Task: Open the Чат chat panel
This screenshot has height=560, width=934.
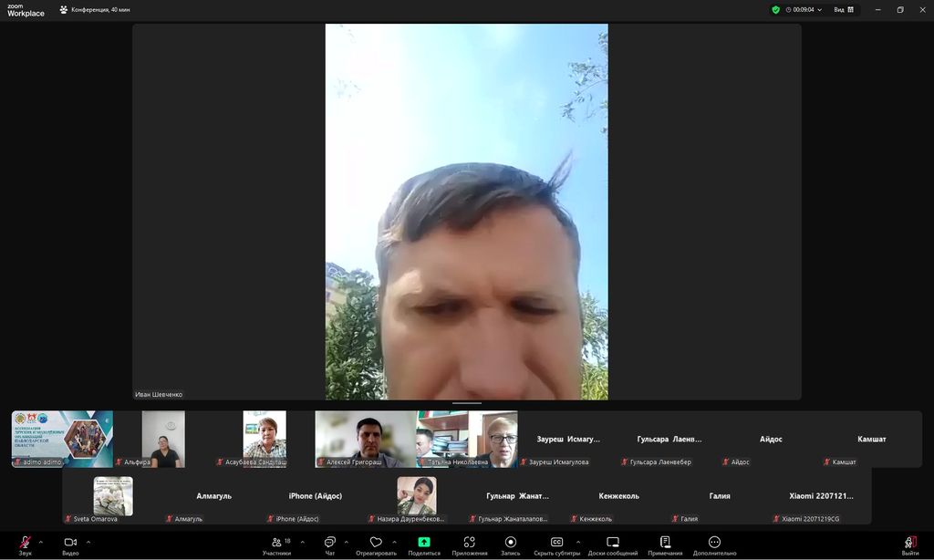Action: point(330,544)
